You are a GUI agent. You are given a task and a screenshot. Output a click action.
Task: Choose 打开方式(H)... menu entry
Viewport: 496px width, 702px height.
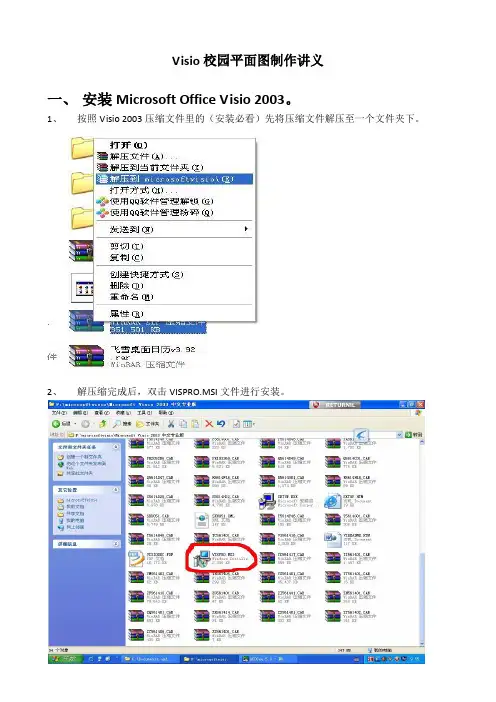174,190
